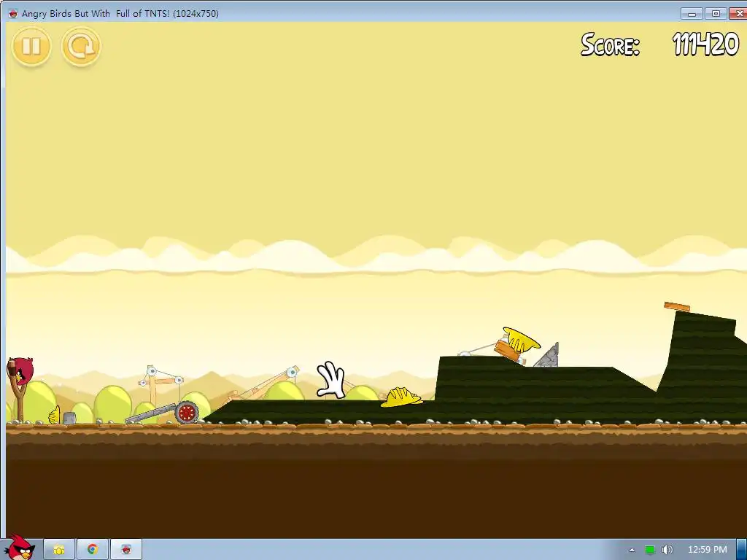The width and height of the screenshot is (747, 560).
Task: Pause the game with the pause button
Action: (x=31, y=46)
